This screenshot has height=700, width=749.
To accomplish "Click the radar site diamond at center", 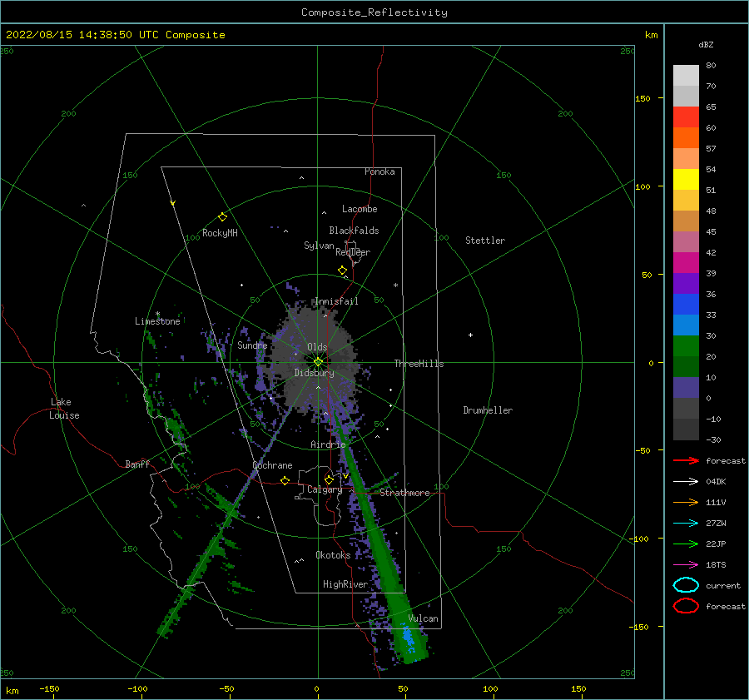I will [x=318, y=362].
